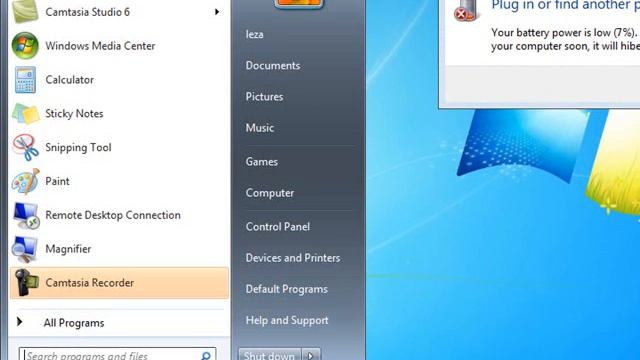Select Calculator text entry

(x=69, y=80)
